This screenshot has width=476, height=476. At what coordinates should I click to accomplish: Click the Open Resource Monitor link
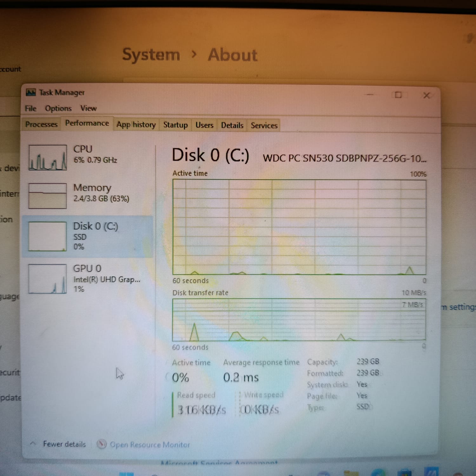pyautogui.click(x=150, y=445)
